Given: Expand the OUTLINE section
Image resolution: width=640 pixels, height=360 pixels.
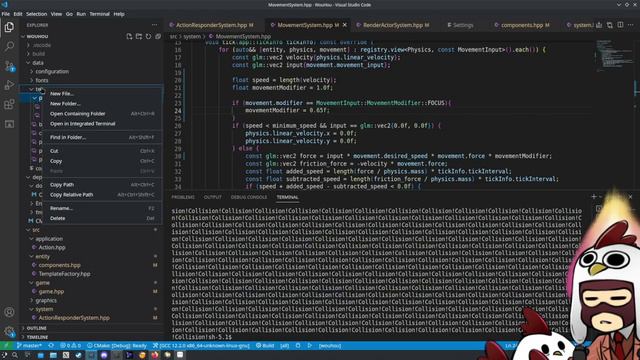Looking at the screenshot, I should point(92,328).
